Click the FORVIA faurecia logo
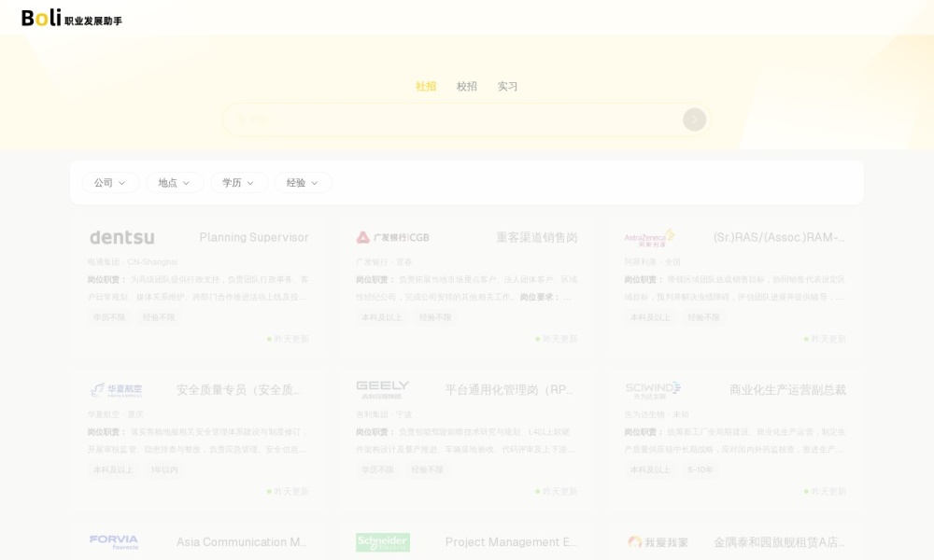Viewport: 934px width, 560px height. pyautogui.click(x=114, y=542)
